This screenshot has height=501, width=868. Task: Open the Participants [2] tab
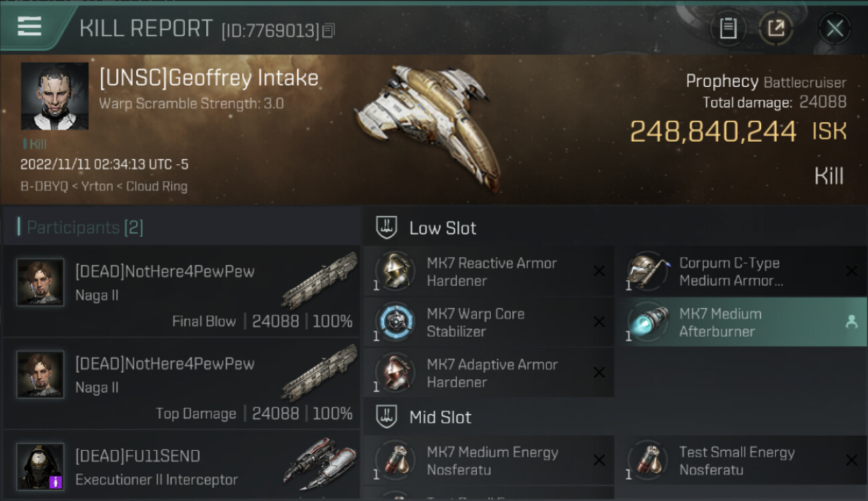click(x=84, y=227)
